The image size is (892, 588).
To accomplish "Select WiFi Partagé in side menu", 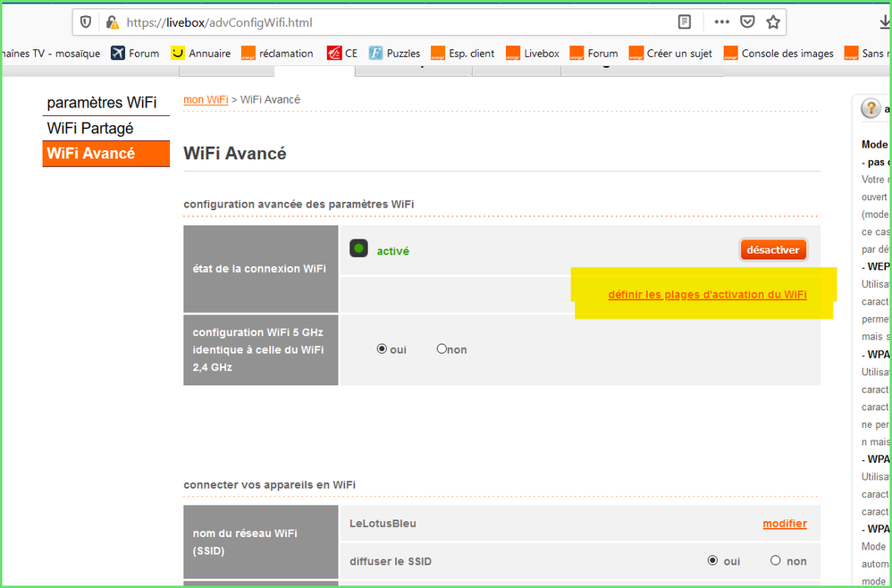I will pyautogui.click(x=105, y=128).
